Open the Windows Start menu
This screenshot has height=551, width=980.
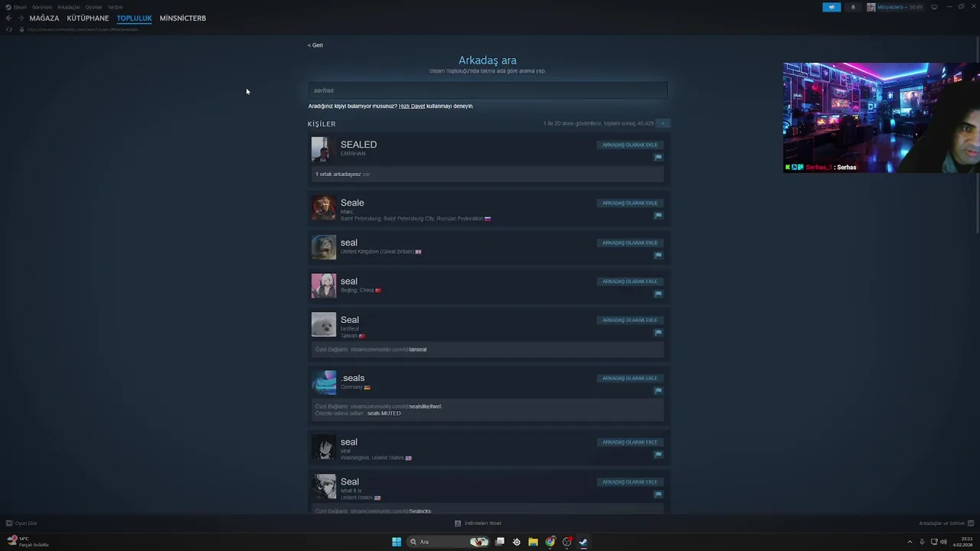point(397,542)
